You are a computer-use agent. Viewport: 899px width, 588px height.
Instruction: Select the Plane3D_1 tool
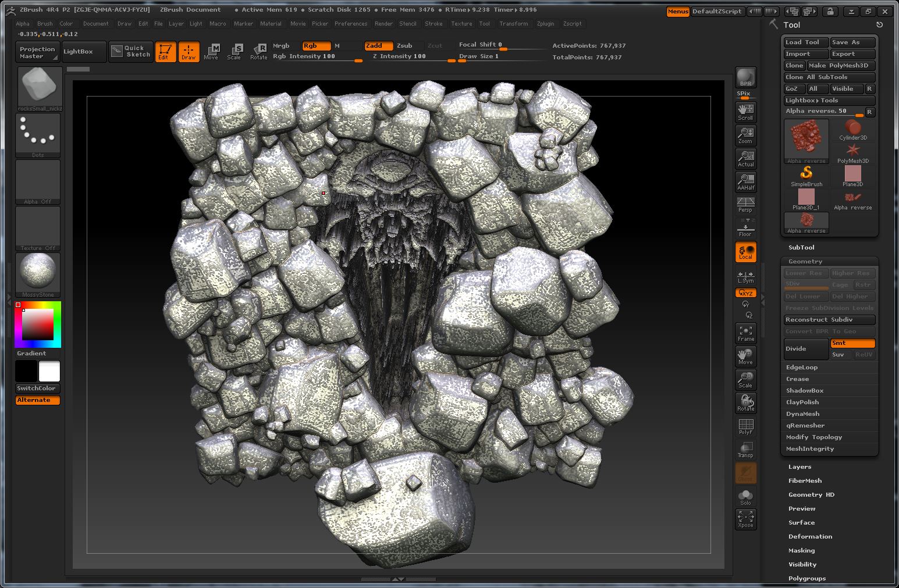pyautogui.click(x=806, y=200)
